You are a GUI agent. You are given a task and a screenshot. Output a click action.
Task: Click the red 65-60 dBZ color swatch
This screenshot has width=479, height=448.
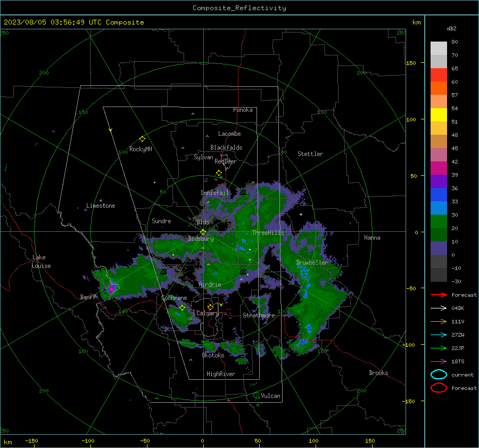(x=439, y=75)
